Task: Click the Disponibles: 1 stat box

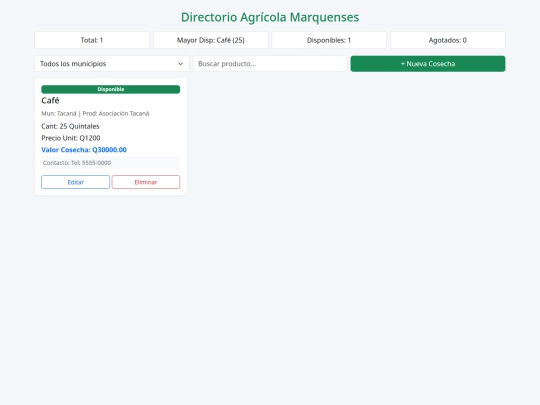Action: (x=329, y=40)
